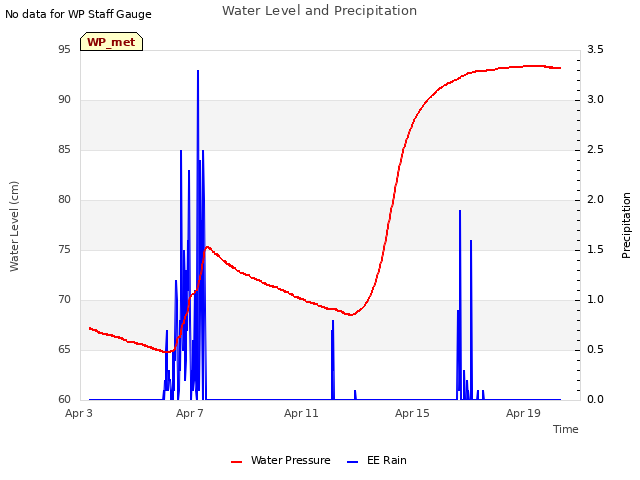Viewport: 640px width, 480px height.
Task: Click the Apr 15 x-axis tick label
Action: tap(412, 413)
